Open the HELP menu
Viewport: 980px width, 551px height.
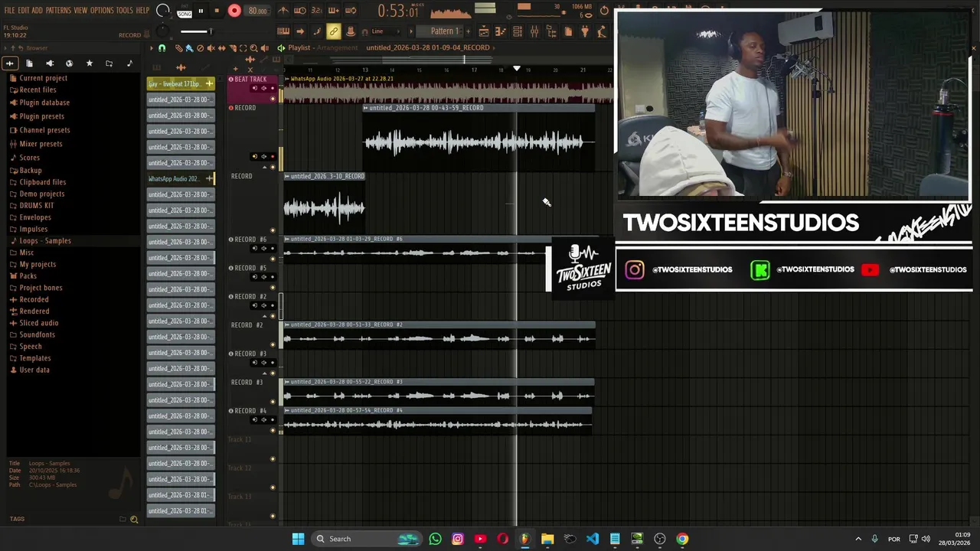[143, 10]
